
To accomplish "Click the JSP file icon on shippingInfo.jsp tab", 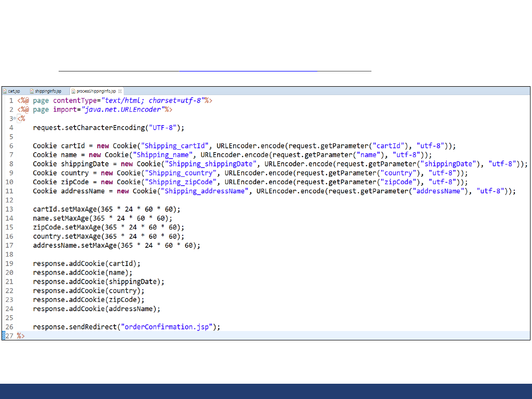I will [x=32, y=91].
